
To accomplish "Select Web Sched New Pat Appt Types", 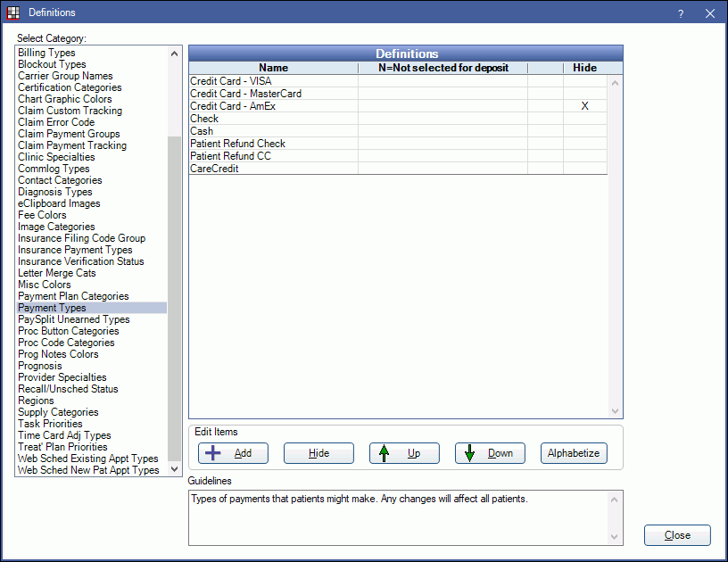I will click(x=92, y=470).
